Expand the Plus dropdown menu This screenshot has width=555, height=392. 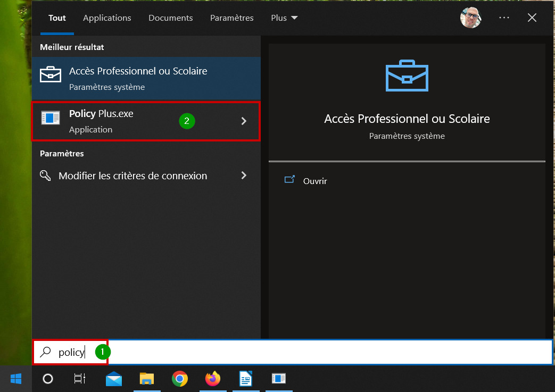[x=284, y=18]
